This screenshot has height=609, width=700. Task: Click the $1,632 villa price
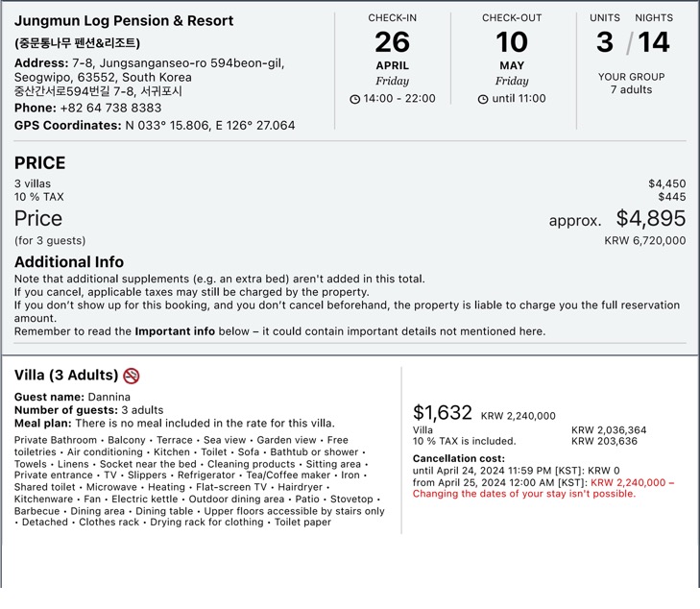click(443, 413)
